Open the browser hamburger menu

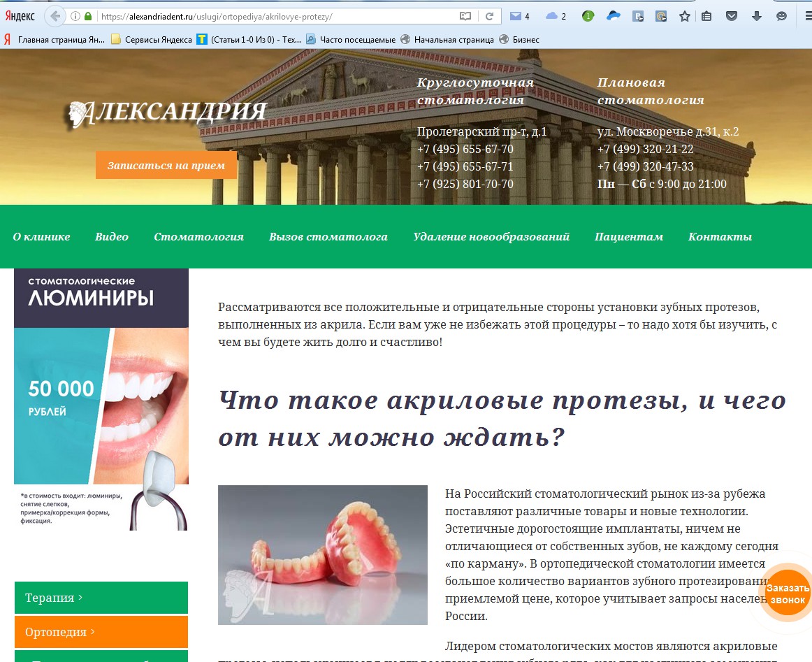tap(808, 17)
